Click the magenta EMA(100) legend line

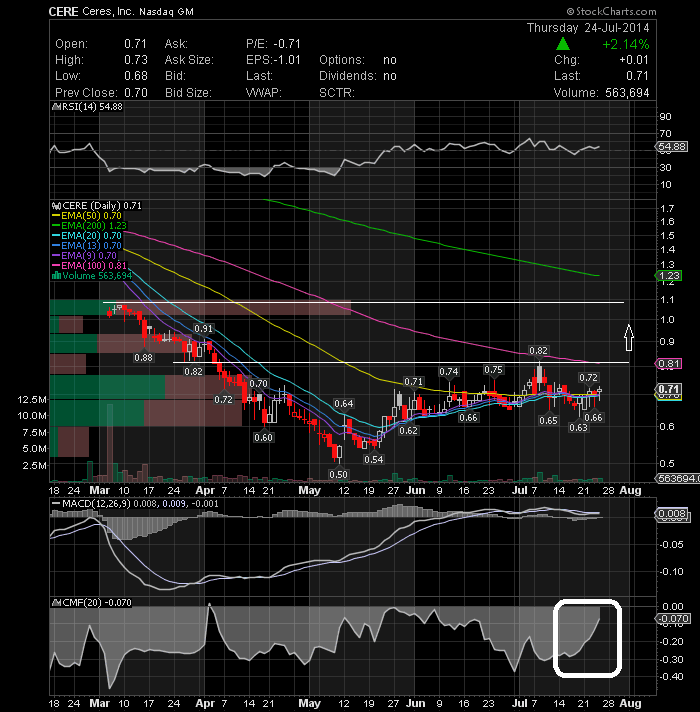(56, 266)
